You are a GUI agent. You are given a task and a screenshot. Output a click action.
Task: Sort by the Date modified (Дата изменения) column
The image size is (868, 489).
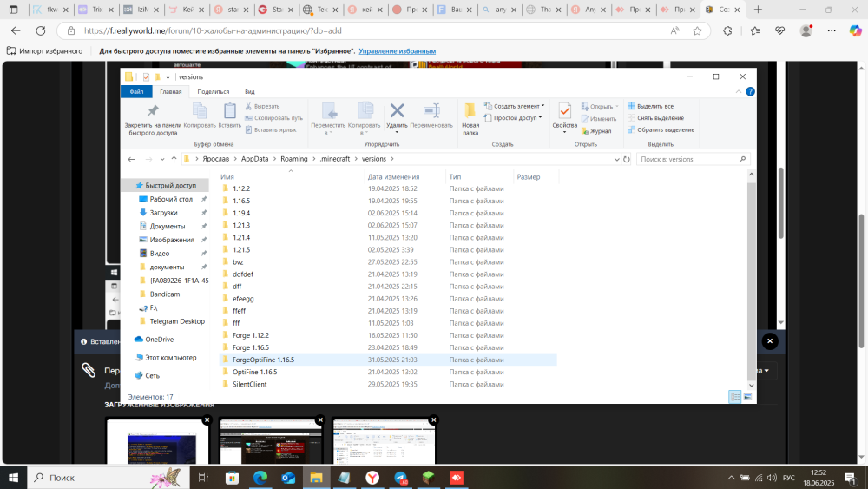405,176
